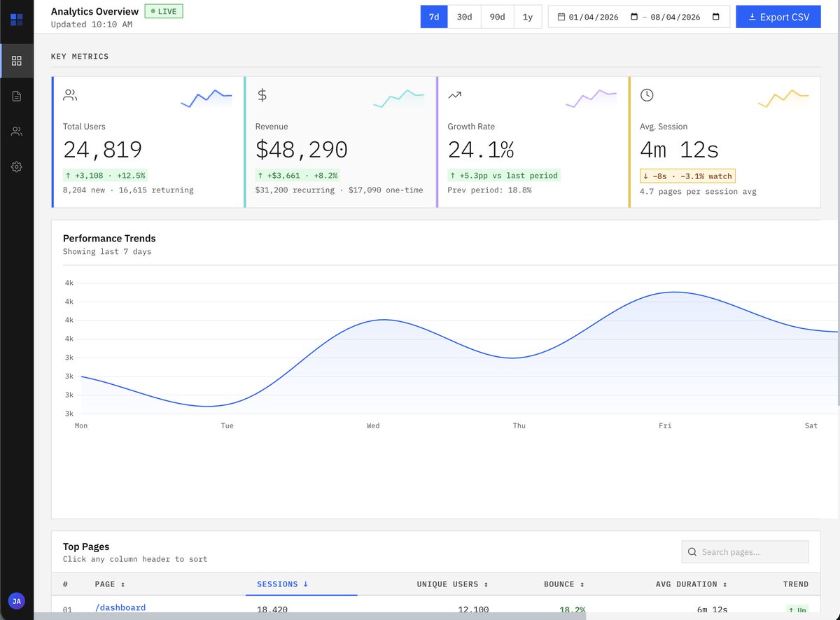Open the dashboard grid sidebar icon
Screen dimensions: 840x620
17,61
